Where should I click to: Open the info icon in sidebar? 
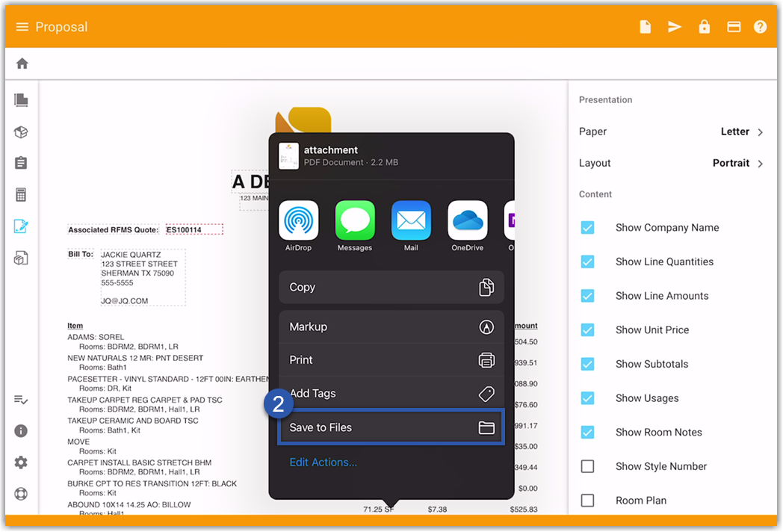click(x=21, y=431)
